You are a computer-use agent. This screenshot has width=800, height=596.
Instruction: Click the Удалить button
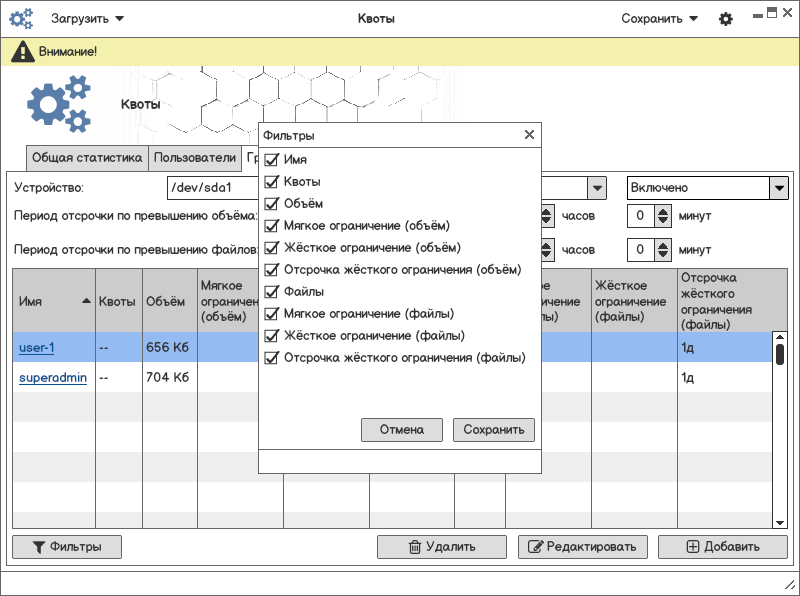[x=442, y=547]
